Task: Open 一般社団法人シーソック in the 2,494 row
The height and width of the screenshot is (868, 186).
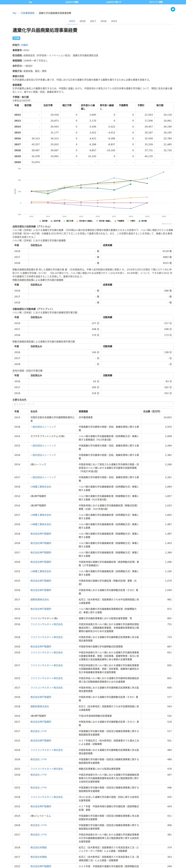Action: coord(43,446)
